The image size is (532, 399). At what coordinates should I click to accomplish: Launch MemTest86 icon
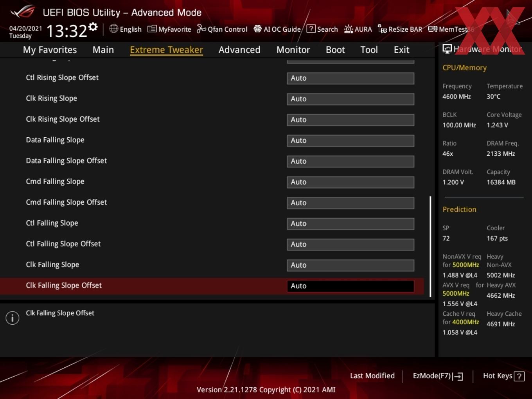click(432, 29)
